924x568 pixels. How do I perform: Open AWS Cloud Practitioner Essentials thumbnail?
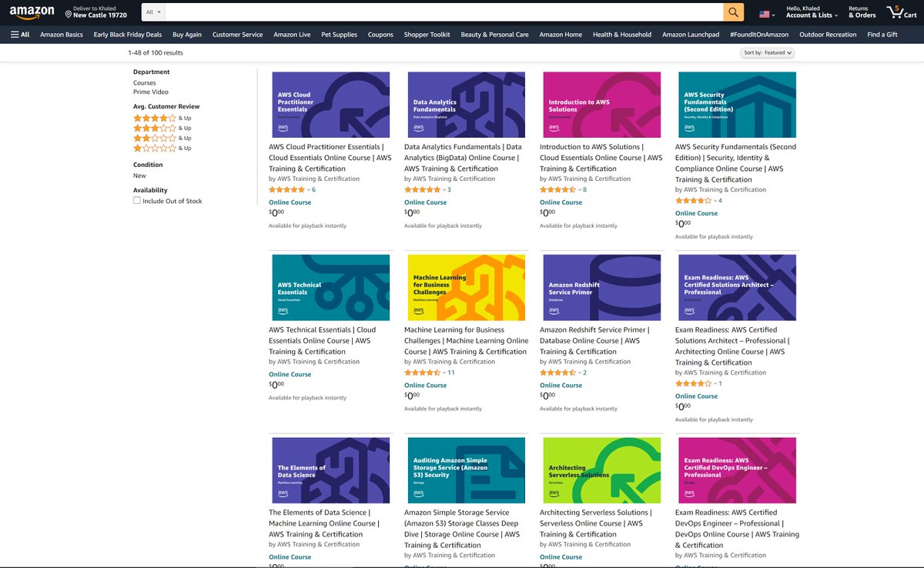pyautogui.click(x=331, y=105)
